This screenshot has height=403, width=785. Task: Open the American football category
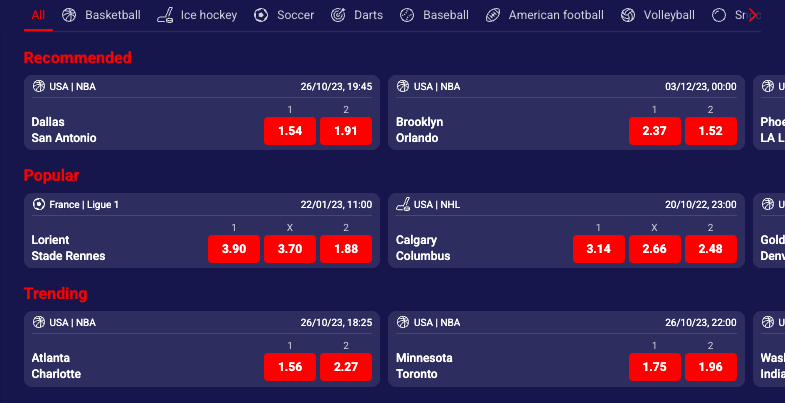[555, 15]
